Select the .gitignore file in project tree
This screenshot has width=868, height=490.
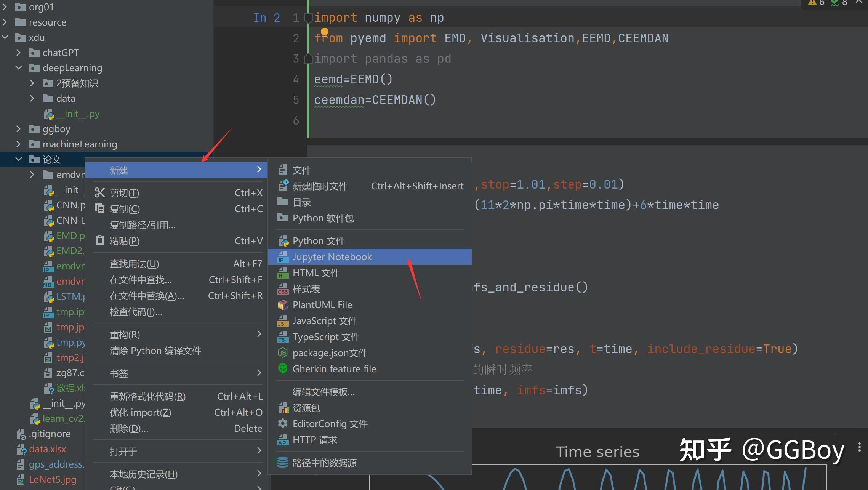point(50,434)
